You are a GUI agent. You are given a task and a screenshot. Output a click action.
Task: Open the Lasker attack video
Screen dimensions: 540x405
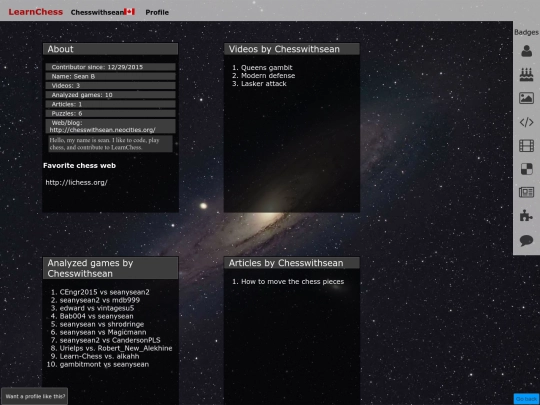point(264,84)
